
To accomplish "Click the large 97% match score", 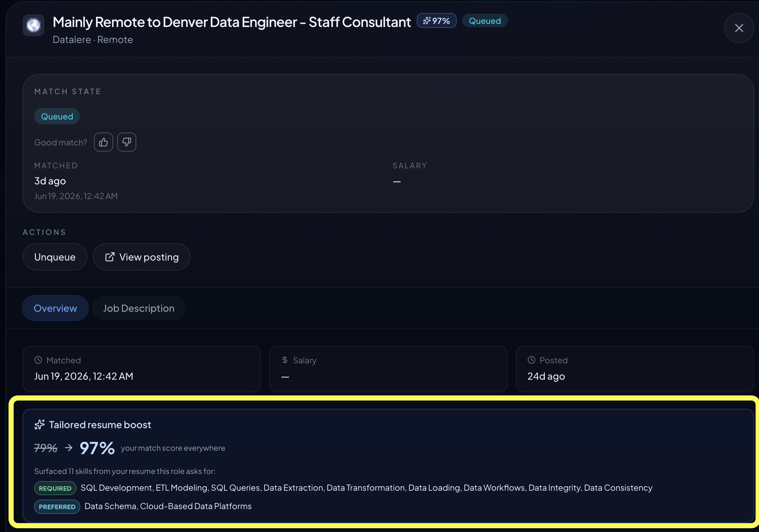I will 97,448.
